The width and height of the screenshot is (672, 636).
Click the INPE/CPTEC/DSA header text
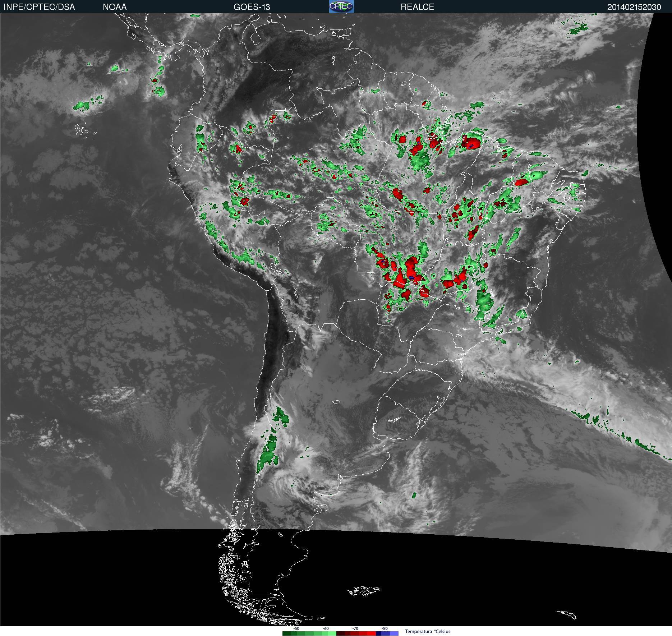point(39,7)
